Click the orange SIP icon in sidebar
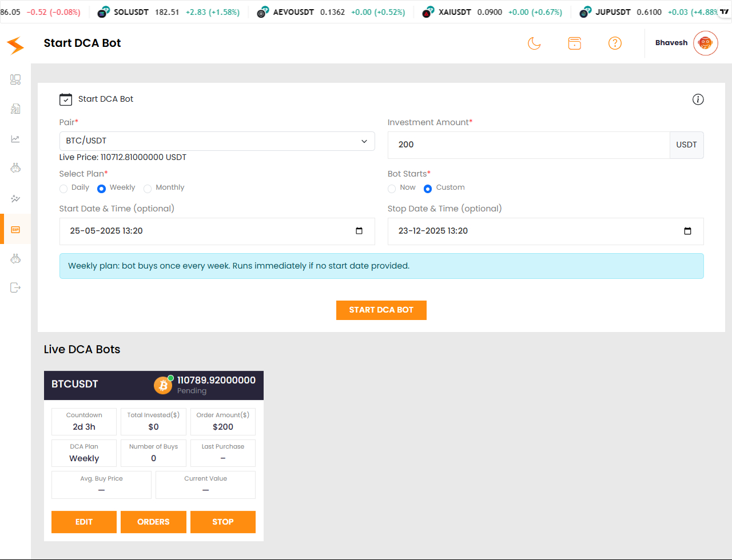The height and width of the screenshot is (560, 732). (15, 229)
